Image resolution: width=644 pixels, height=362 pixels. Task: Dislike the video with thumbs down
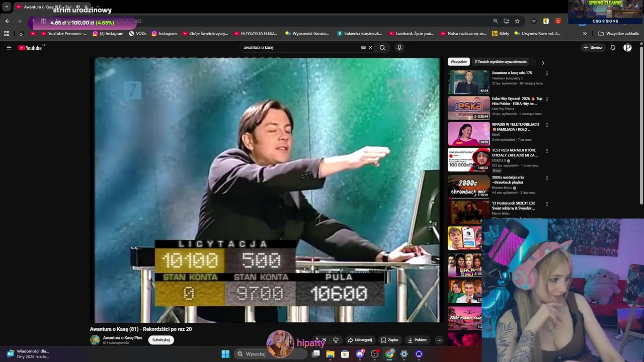tap(336, 340)
